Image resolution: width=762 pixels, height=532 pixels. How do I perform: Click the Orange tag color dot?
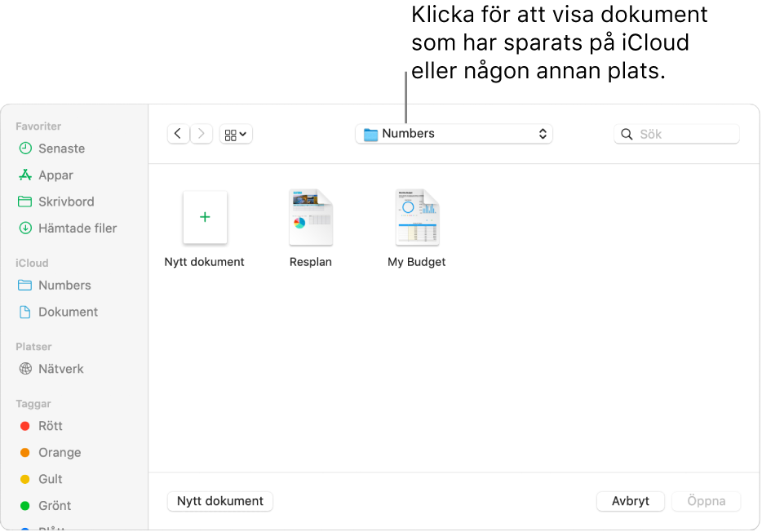click(24, 453)
